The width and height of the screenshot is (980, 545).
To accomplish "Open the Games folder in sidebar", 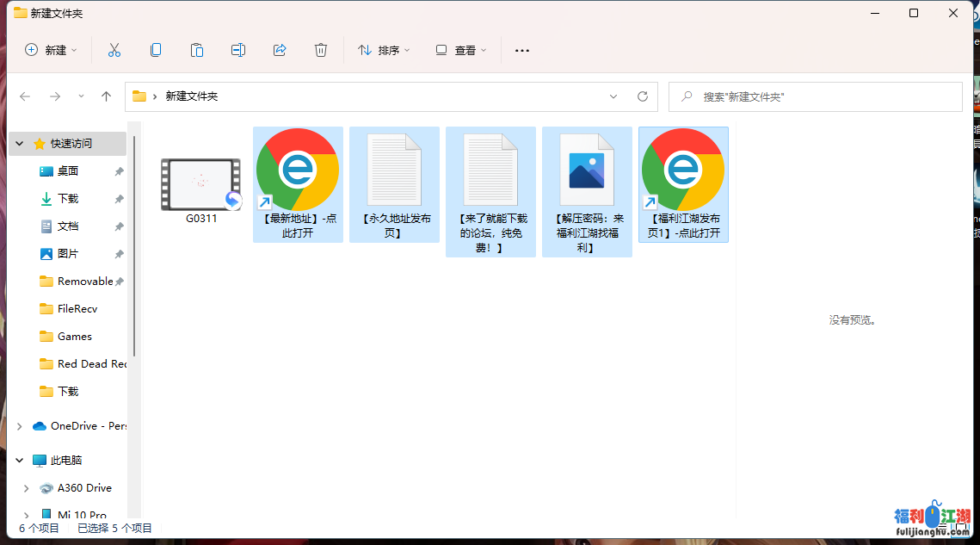I will [x=74, y=337].
